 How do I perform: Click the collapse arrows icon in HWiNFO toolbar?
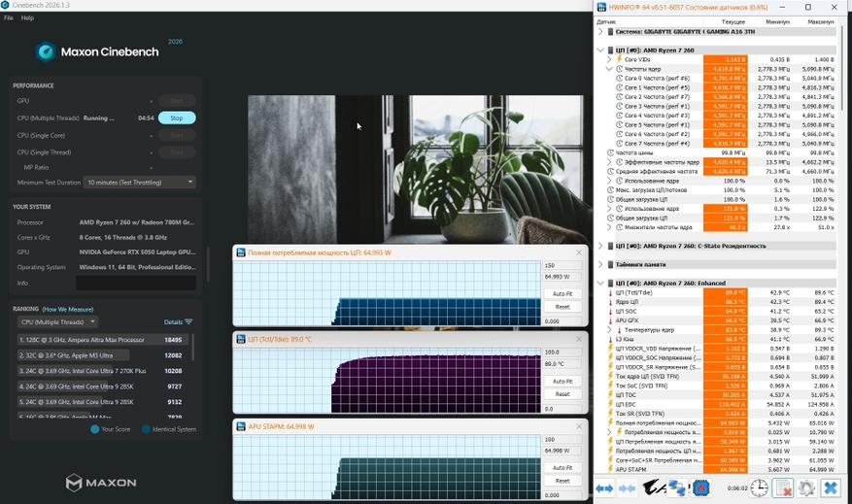click(x=627, y=488)
